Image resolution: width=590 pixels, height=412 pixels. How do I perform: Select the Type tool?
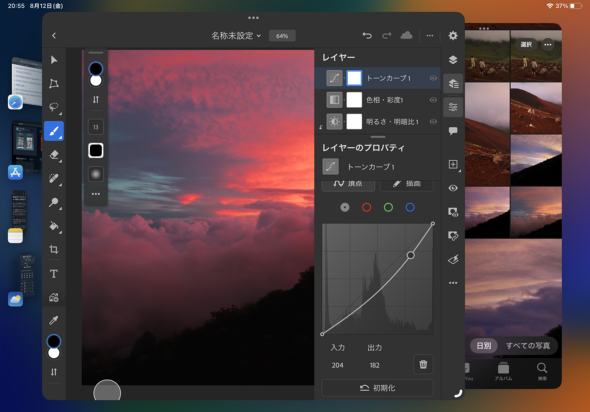click(54, 274)
